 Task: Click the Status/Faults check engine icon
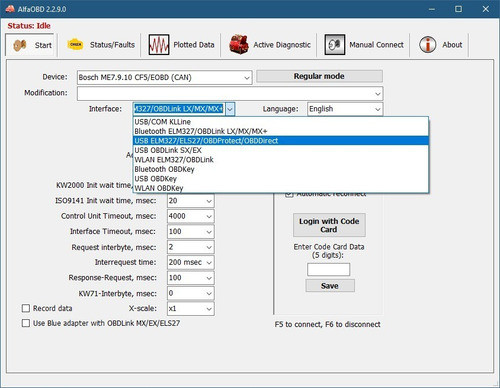[x=75, y=44]
